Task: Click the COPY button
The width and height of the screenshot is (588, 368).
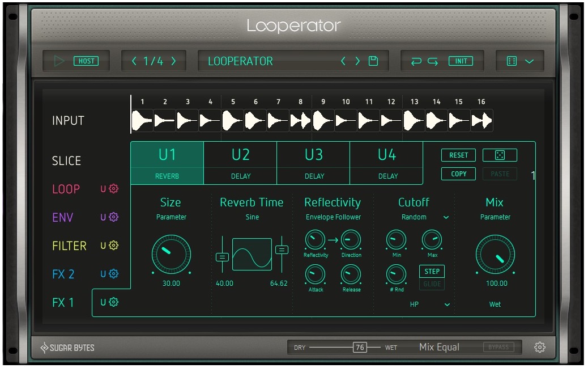Action: tap(458, 174)
